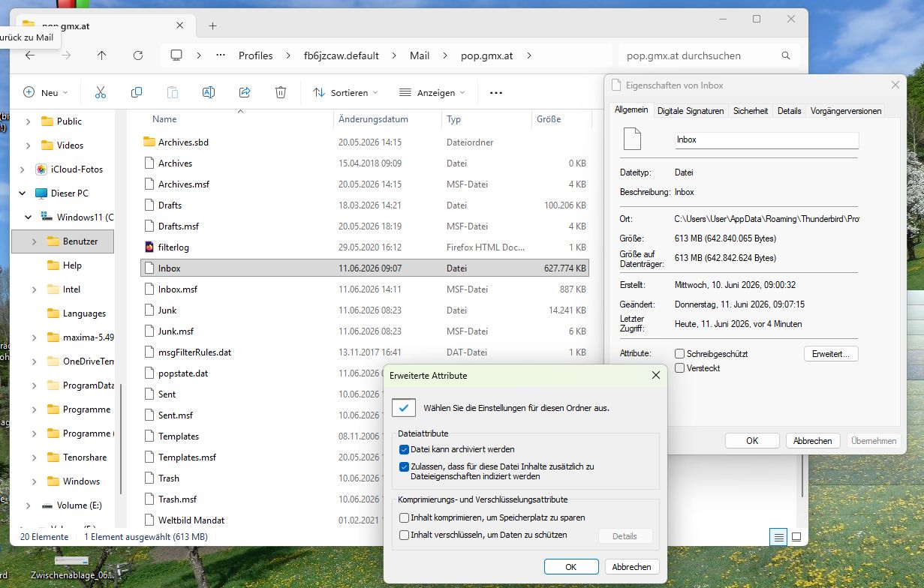
Task: Click the iCloud-Fotos icon in sidebar
Action: pos(42,169)
